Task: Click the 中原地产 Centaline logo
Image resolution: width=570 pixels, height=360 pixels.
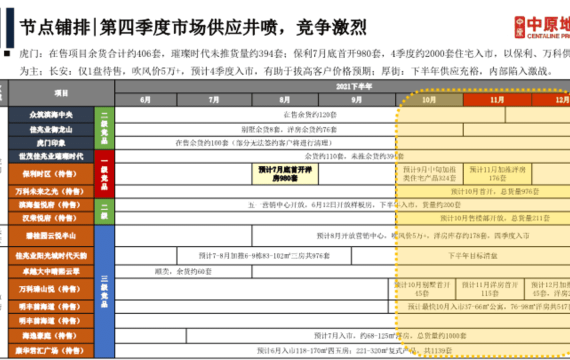Action: coord(542,27)
